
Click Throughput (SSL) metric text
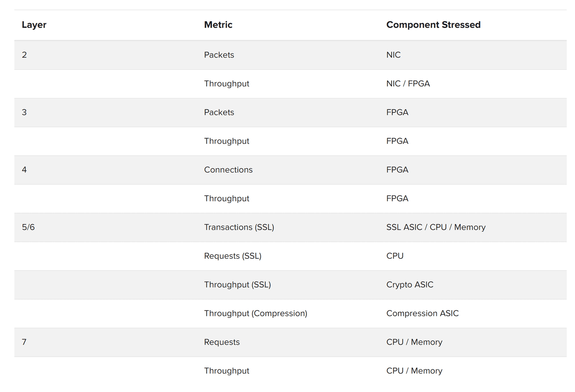(237, 285)
